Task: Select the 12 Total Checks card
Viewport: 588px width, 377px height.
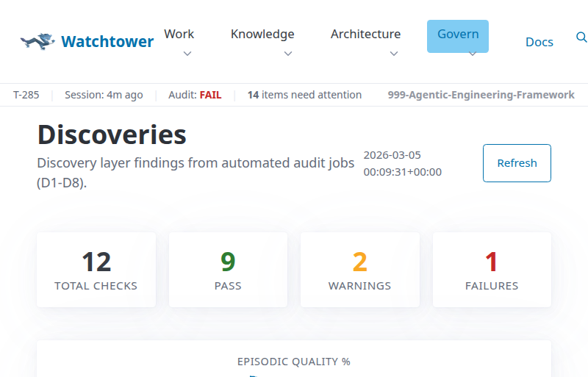Action: 96,270
